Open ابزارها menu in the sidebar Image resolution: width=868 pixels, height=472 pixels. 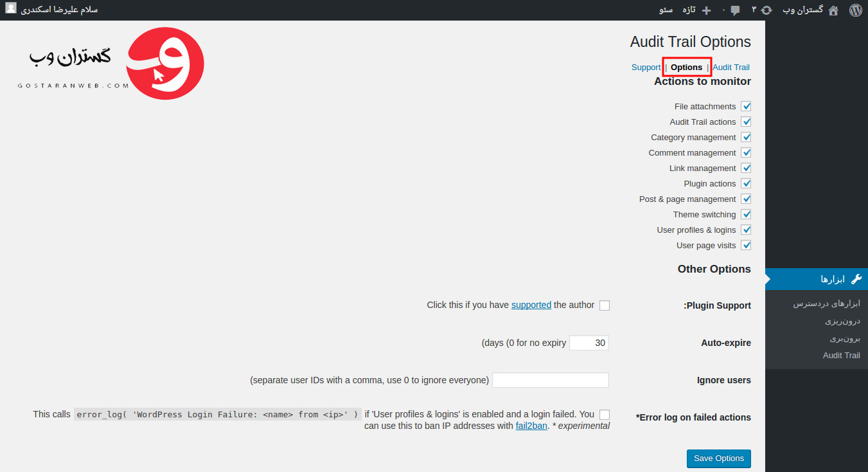(x=817, y=279)
